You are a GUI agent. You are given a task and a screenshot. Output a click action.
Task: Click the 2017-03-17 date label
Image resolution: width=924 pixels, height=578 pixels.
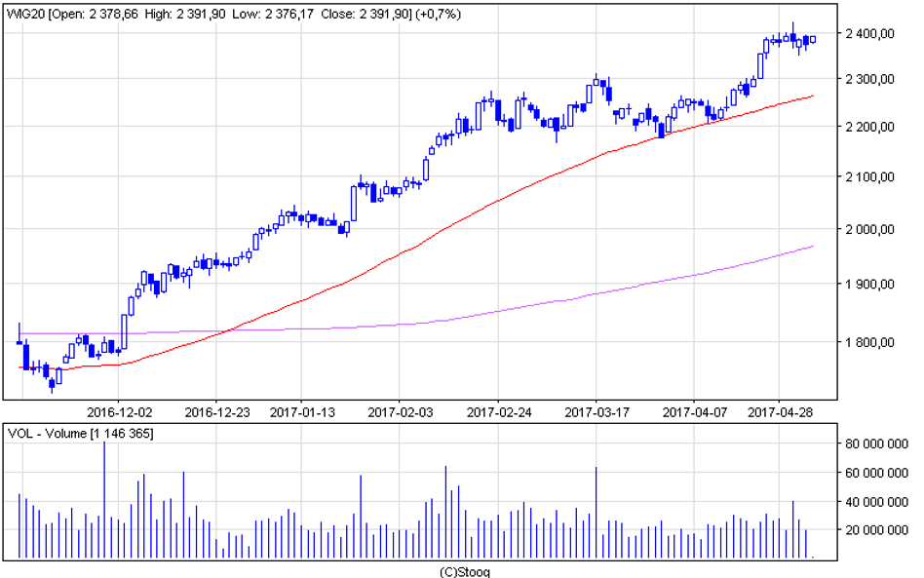tap(595, 411)
